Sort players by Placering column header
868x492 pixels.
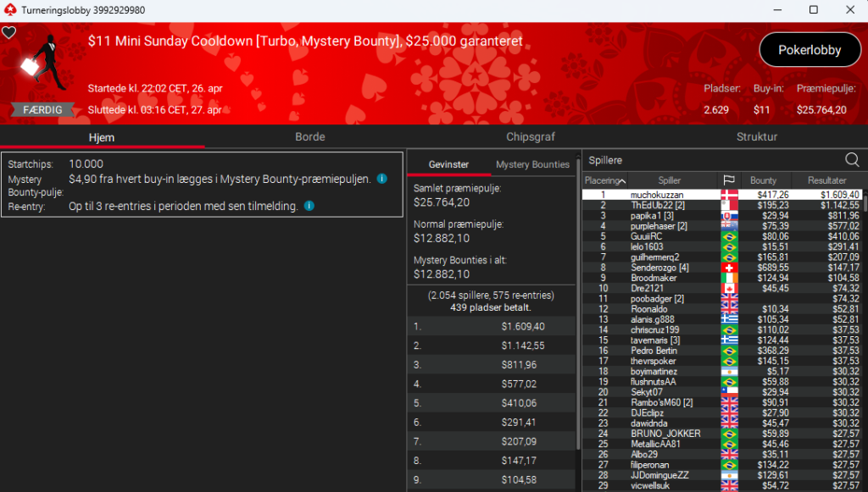tap(604, 180)
